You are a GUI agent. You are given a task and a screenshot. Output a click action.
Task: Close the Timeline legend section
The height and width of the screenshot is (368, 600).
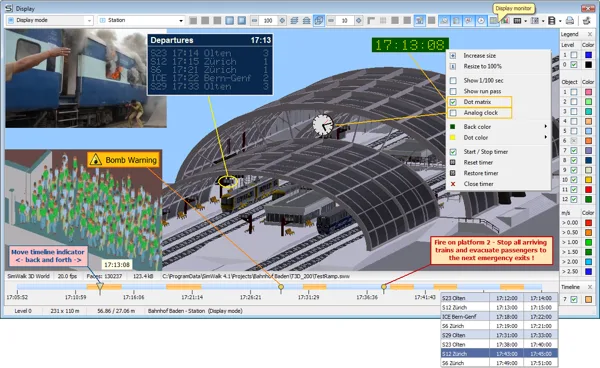[x=590, y=287]
